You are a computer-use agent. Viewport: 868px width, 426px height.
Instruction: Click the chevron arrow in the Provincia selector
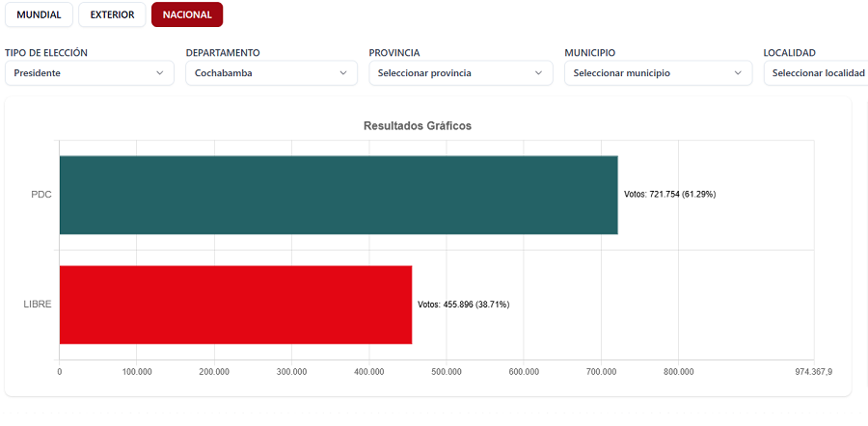[x=539, y=73]
